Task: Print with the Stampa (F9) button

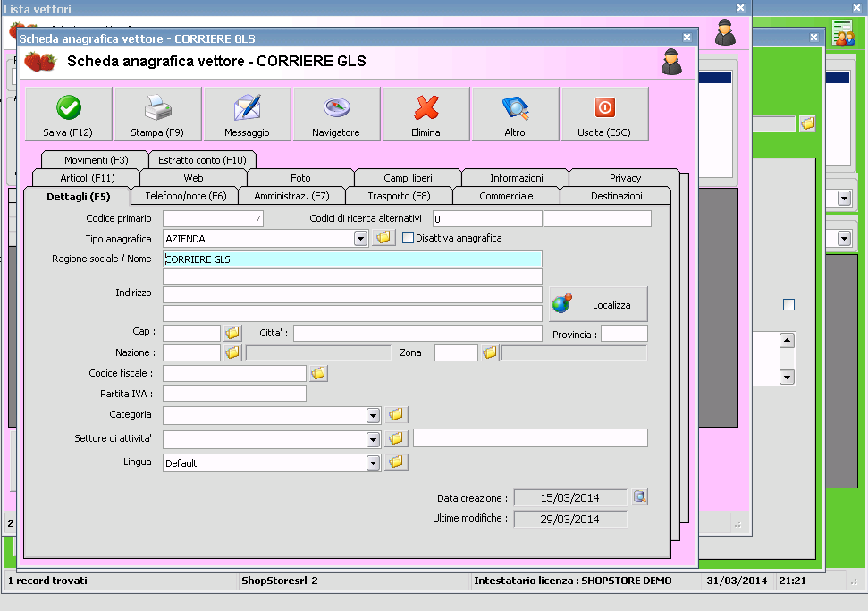Action: click(x=157, y=115)
